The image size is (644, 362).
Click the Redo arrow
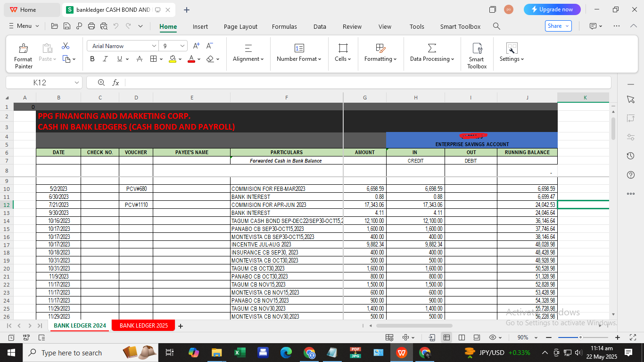(128, 26)
